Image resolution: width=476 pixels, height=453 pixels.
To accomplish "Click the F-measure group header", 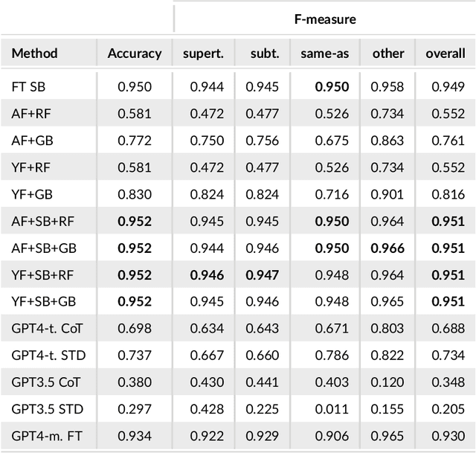I will point(324,19).
